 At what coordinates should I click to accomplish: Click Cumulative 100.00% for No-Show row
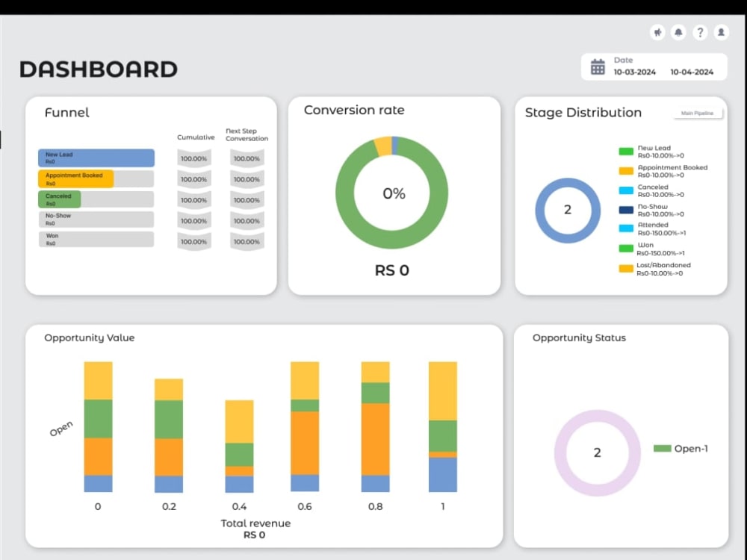tap(194, 221)
